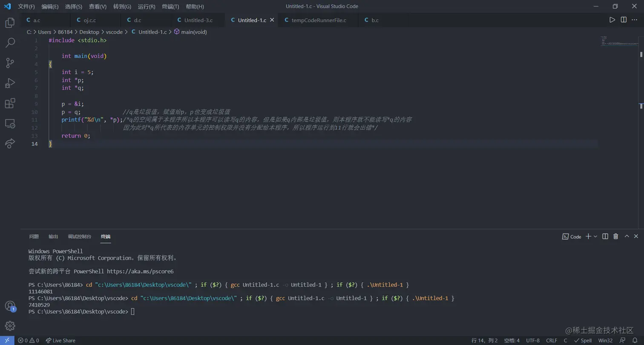644x345 pixels.
Task: Open the 查看(V) menu
Action: point(98,6)
